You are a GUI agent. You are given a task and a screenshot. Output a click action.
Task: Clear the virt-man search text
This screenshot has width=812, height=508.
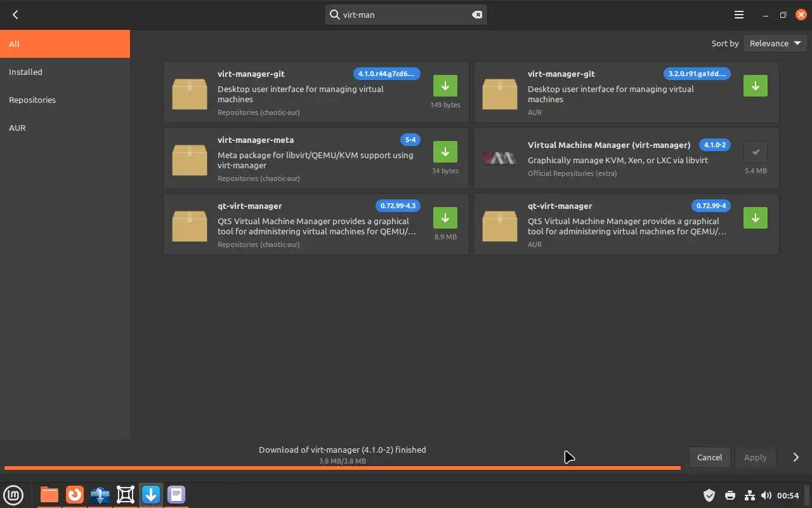coord(477,15)
